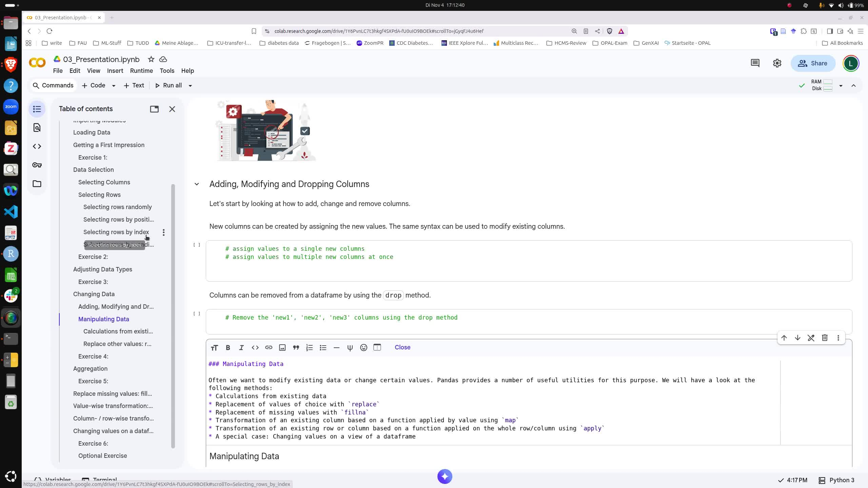Jump to Aggregation section in contents
This screenshot has width=868, height=488.
[x=90, y=369]
